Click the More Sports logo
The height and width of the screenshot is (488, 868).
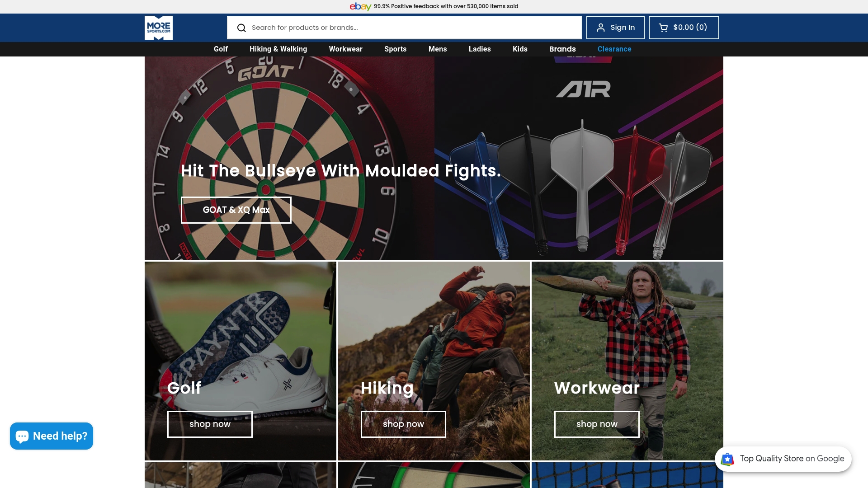158,28
